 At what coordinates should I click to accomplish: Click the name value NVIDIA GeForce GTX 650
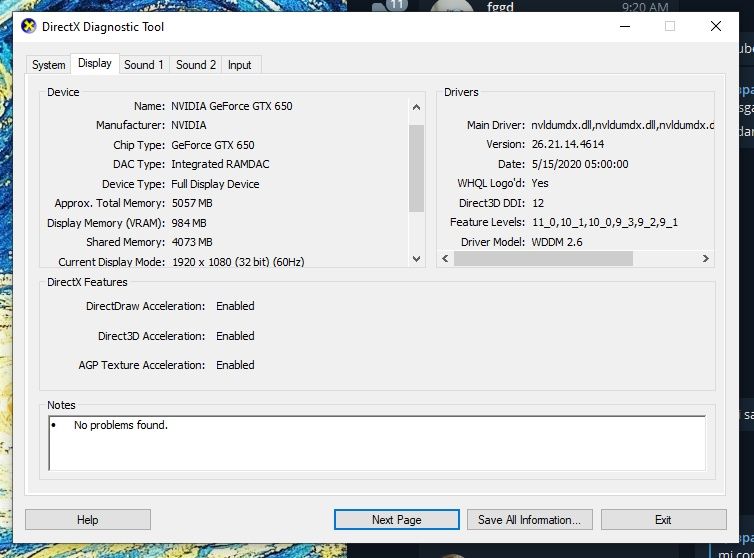pyautogui.click(x=232, y=106)
